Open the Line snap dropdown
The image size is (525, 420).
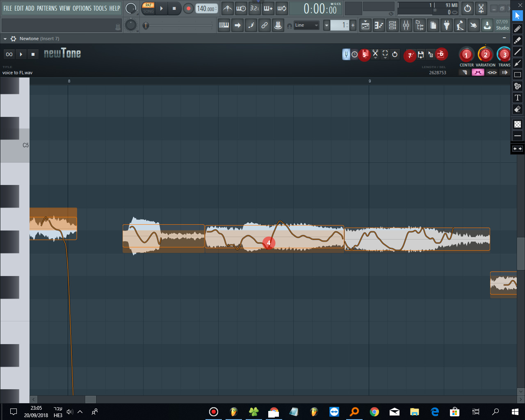[306, 25]
